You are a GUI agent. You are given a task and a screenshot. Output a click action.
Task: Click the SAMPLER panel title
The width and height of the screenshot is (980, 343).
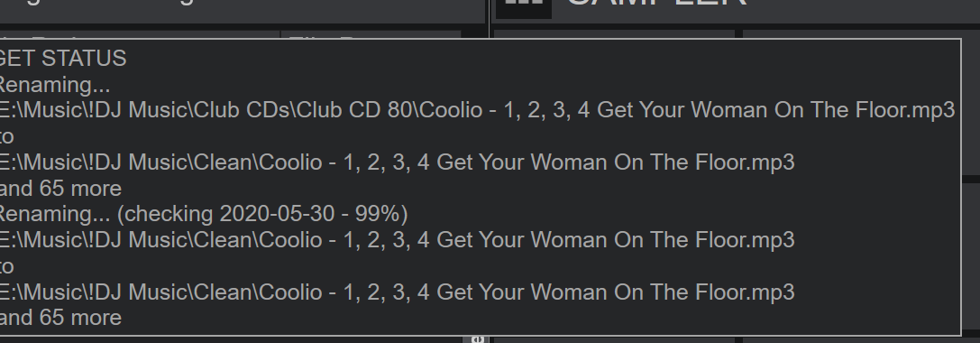655,4
